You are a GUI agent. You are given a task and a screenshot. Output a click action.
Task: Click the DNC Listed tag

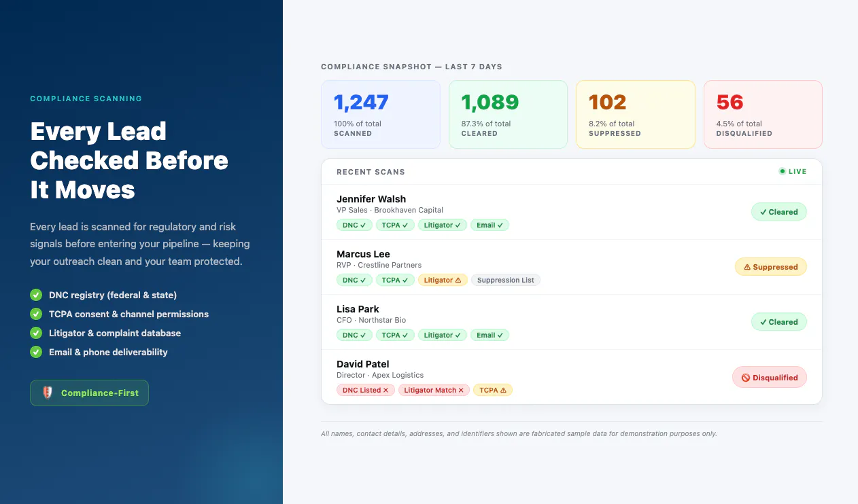366,390
